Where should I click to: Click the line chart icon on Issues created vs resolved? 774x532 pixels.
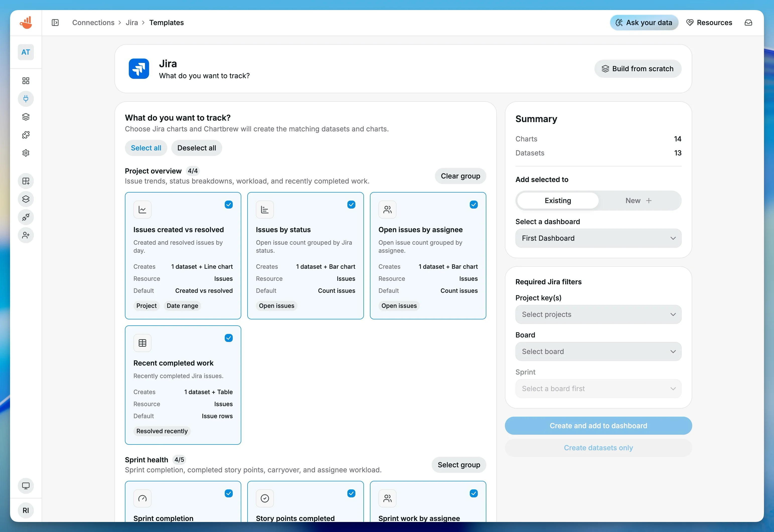tap(142, 210)
